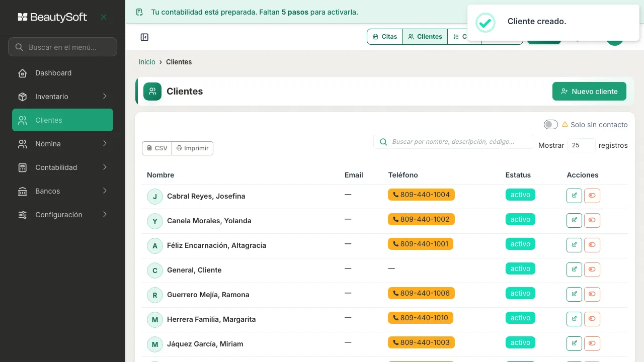Viewport: 644px width, 362px height.
Task: Deactivate client Guerrero Mejía, Ramona
Action: coord(592,294)
